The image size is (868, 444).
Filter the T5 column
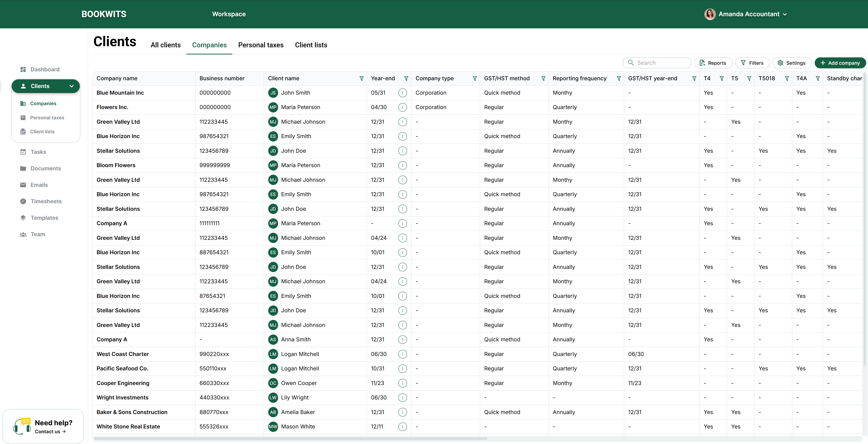(x=749, y=78)
